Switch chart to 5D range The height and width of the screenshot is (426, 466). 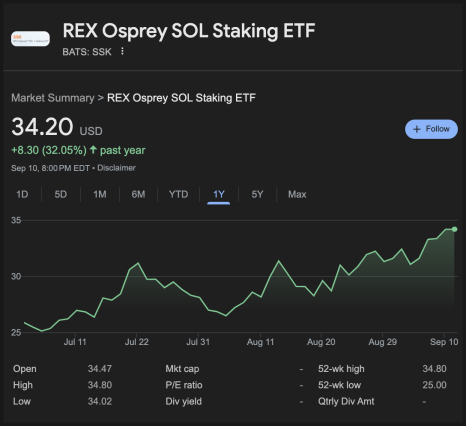tap(61, 194)
